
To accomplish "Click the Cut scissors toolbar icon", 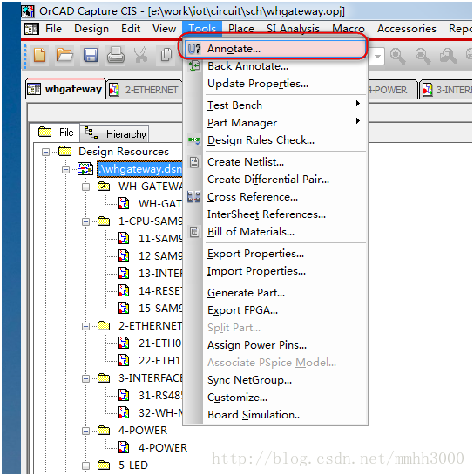I will coord(141,56).
